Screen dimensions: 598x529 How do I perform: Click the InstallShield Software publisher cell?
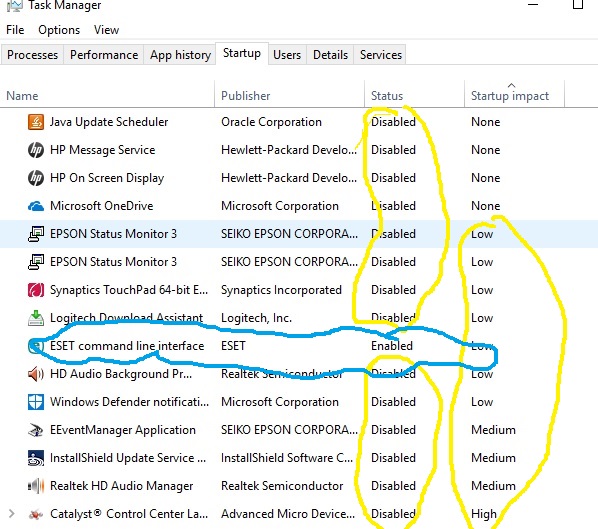click(x=287, y=458)
